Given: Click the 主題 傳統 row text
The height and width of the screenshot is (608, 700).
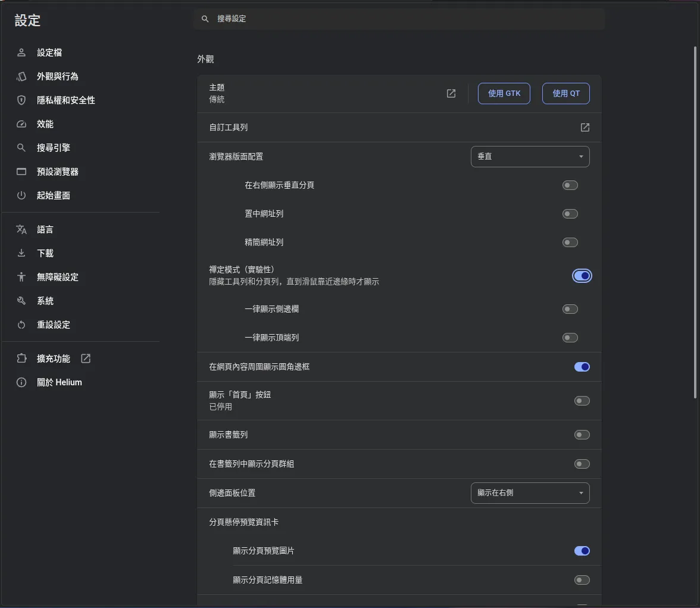Looking at the screenshot, I should 217,93.
